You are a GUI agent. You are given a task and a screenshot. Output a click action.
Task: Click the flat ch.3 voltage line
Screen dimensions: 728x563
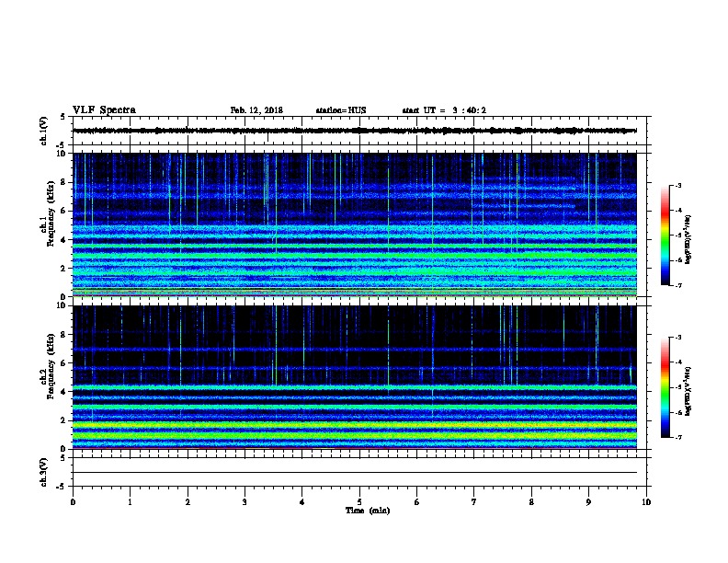[x=355, y=473]
